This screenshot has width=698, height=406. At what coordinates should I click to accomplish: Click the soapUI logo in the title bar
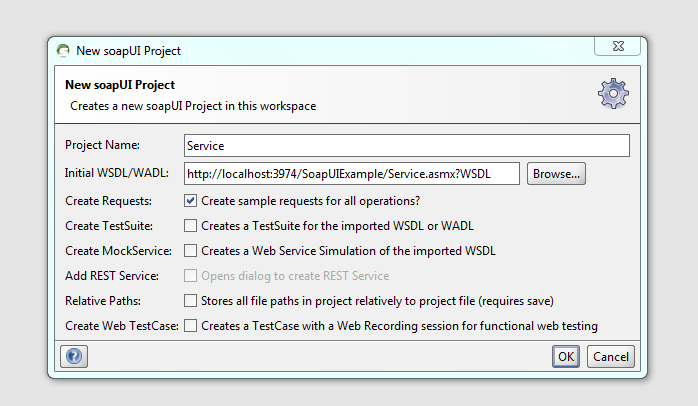64,50
